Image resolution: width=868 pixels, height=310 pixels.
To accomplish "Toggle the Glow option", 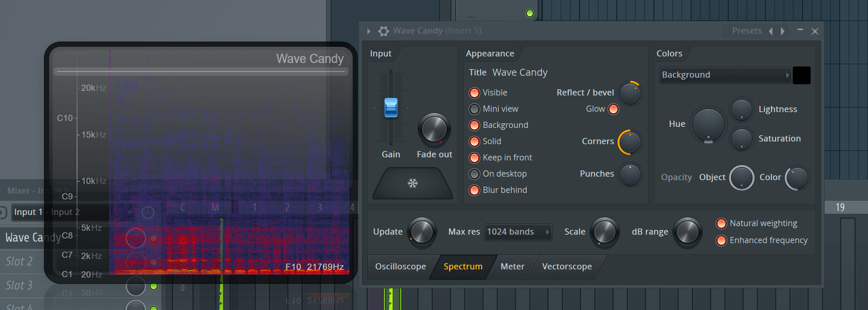I will 613,109.
